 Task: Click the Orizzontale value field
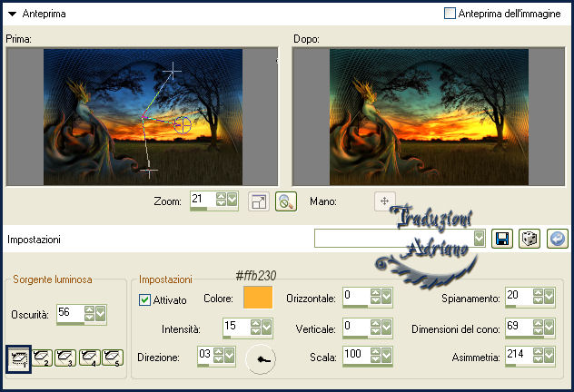357,296
